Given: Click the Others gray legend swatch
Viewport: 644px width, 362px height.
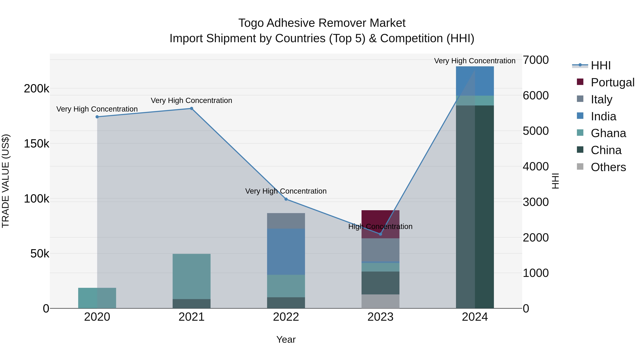Looking at the screenshot, I should click(x=580, y=166).
